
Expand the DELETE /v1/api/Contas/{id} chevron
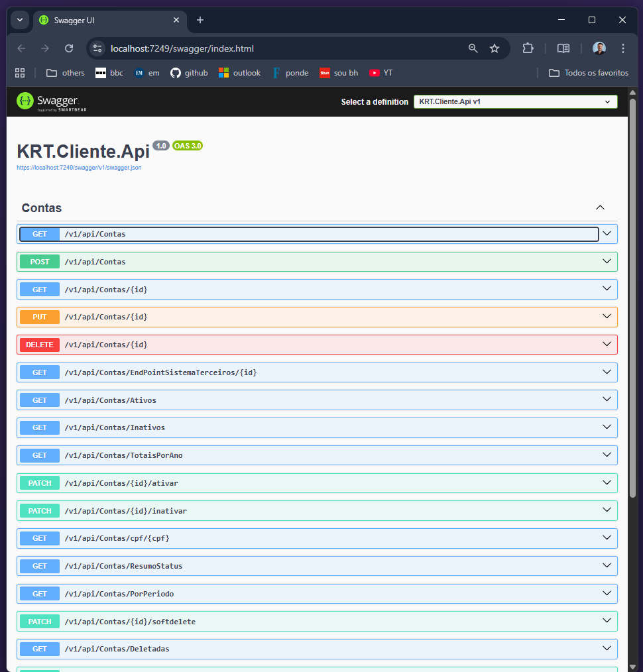[607, 344]
